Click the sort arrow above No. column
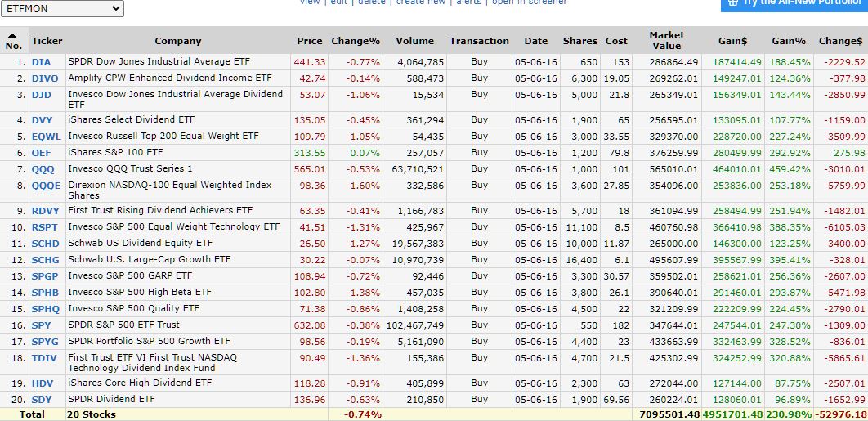Viewport: 868px width, 421px height. click(x=12, y=35)
